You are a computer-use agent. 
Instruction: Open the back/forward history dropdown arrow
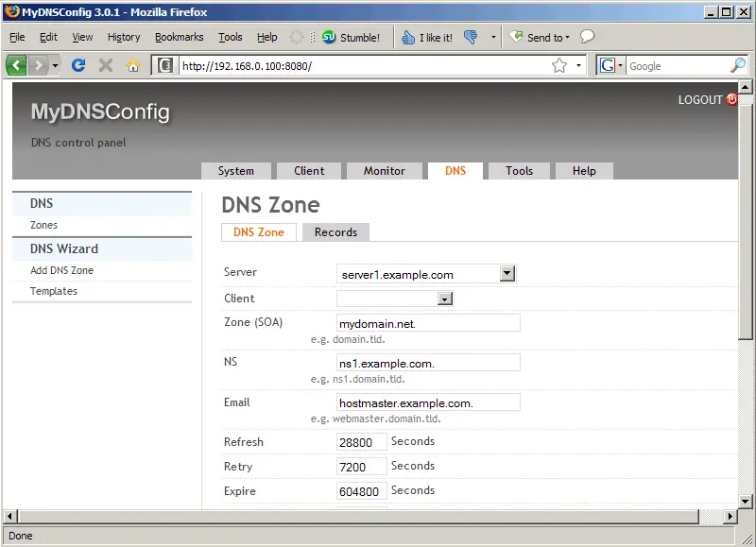56,65
